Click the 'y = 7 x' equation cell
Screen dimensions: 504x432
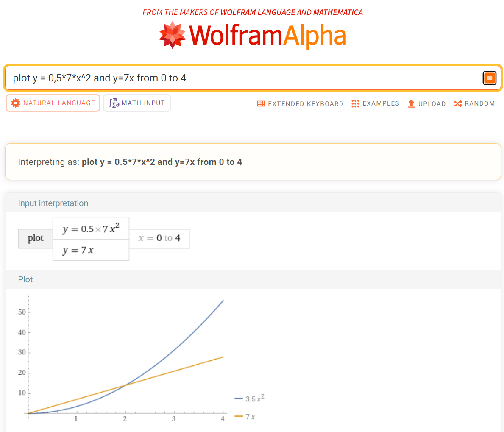click(x=91, y=250)
